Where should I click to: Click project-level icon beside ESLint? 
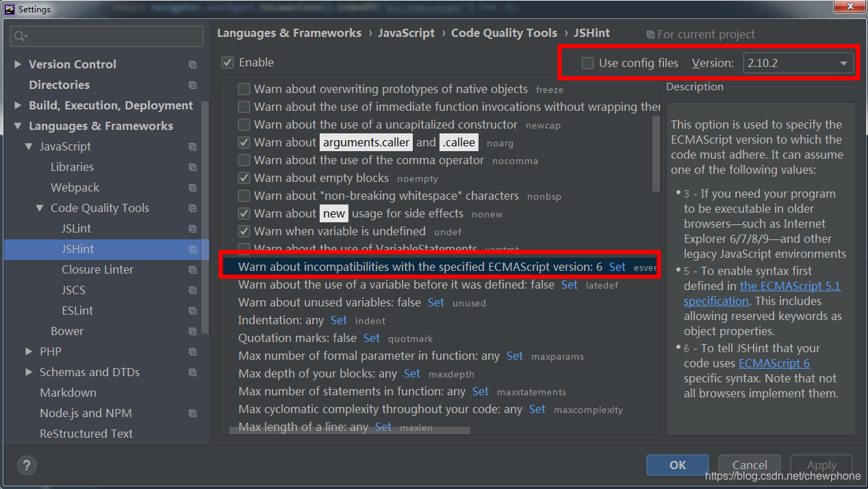point(192,310)
